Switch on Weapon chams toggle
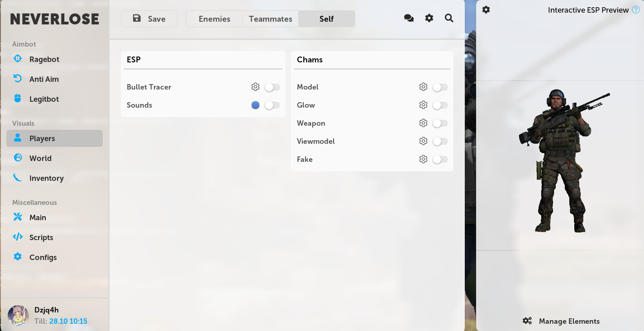 coord(440,123)
